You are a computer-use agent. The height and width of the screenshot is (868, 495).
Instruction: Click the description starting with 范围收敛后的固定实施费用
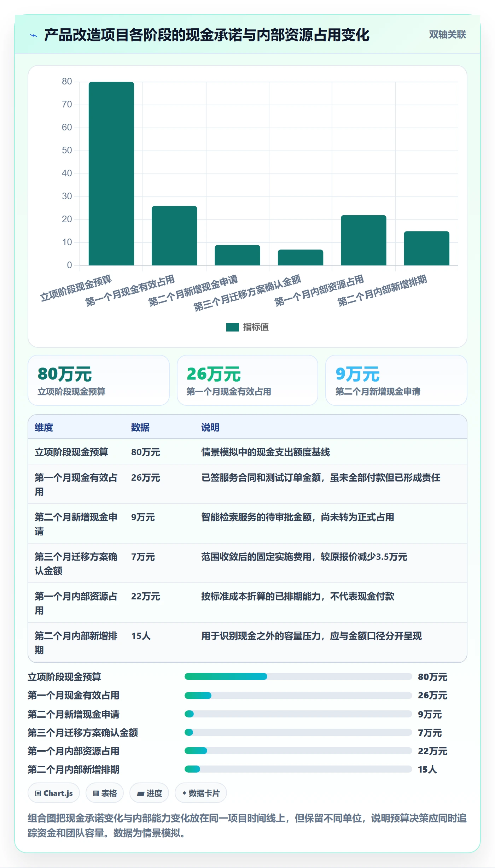click(x=304, y=557)
